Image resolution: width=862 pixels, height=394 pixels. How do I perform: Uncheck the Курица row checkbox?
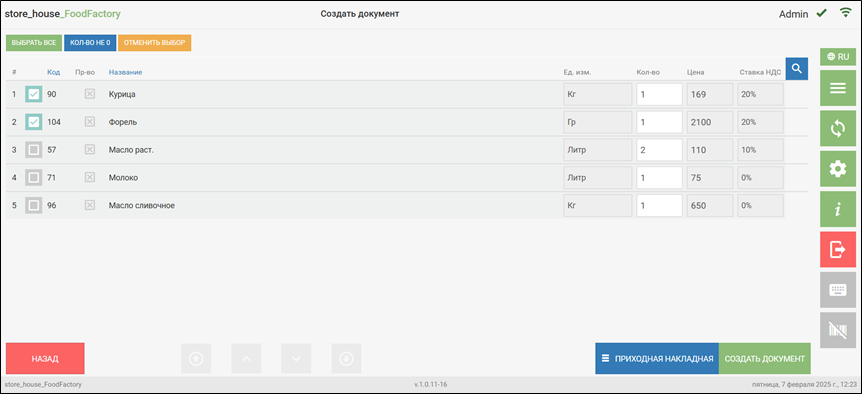point(34,95)
